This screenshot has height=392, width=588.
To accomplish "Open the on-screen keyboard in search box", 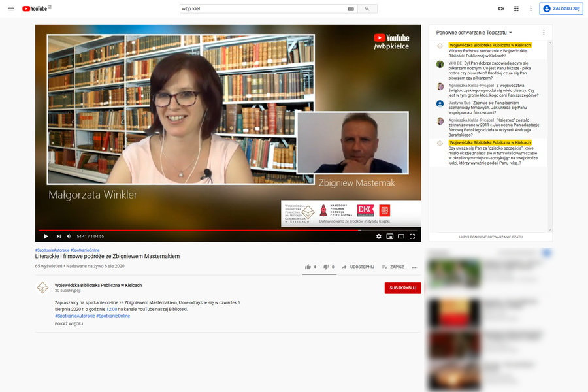I will point(351,9).
